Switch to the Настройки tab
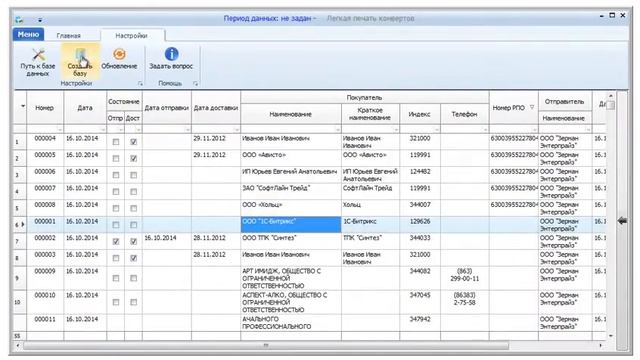 [x=131, y=36]
